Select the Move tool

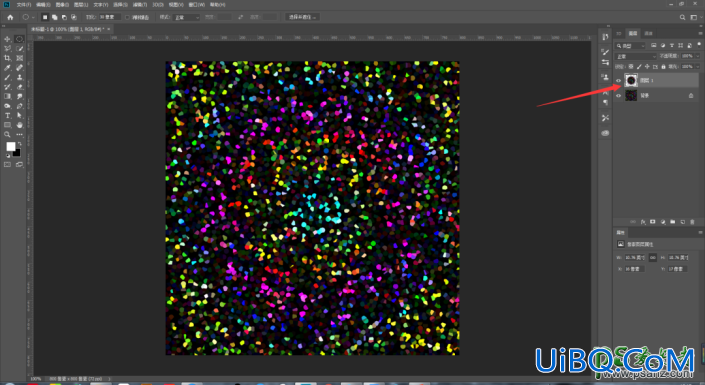coord(7,39)
